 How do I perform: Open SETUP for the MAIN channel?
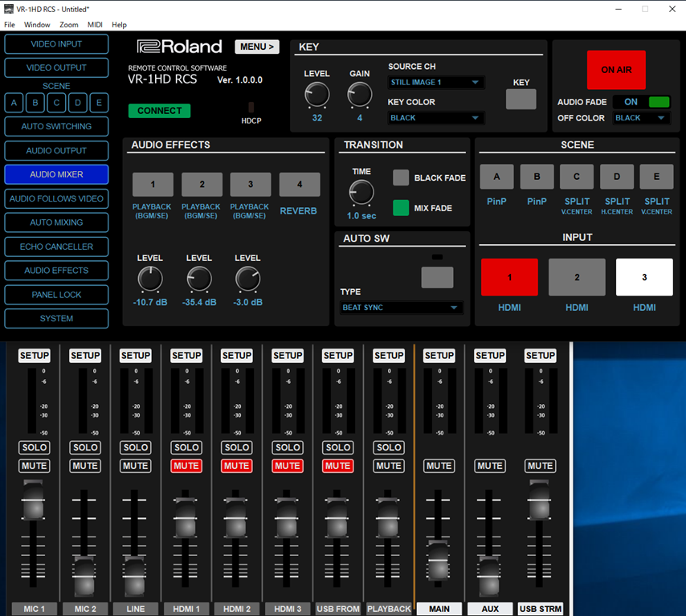[439, 355]
